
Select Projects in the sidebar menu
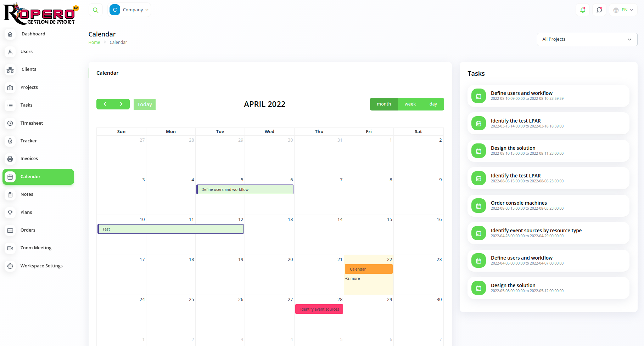29,87
